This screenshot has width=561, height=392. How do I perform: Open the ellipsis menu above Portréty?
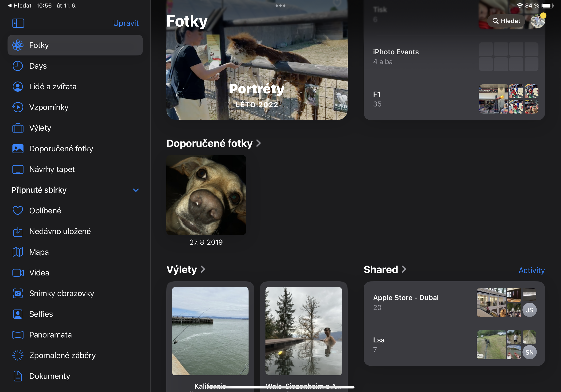coord(280,6)
